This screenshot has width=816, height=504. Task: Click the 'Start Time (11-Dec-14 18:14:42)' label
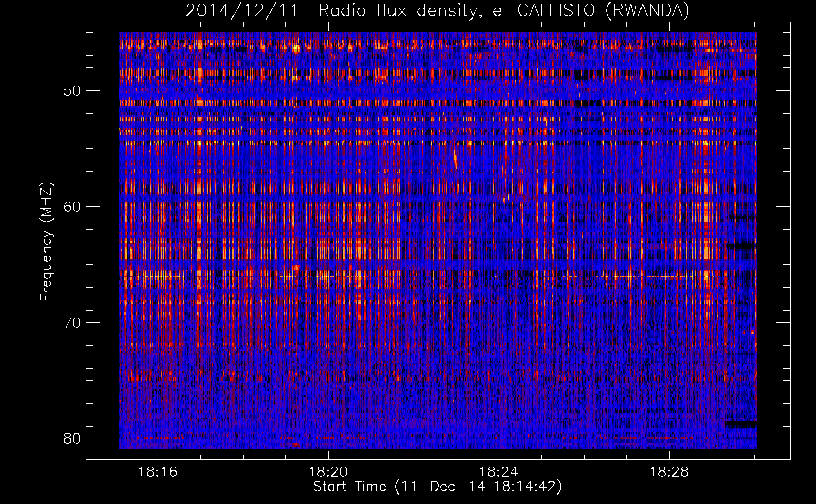point(437,487)
